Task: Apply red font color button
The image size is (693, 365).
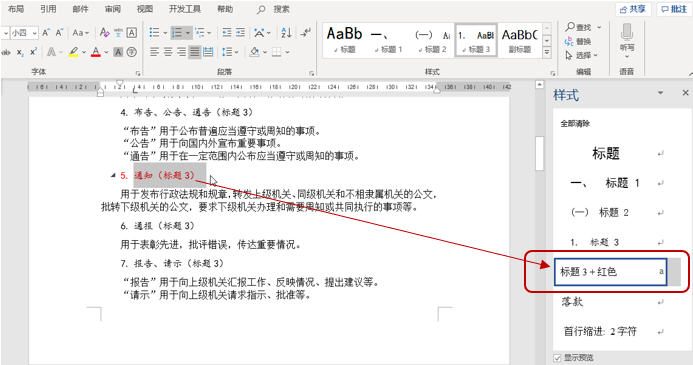Action: (96, 52)
